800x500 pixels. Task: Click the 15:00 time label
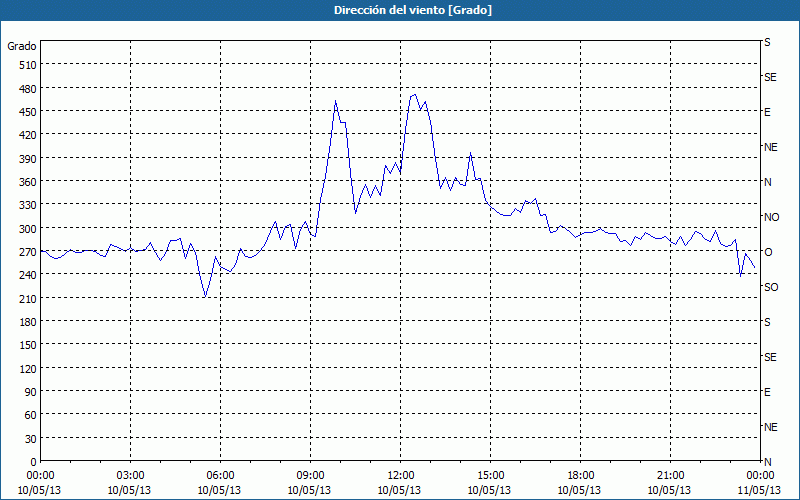click(x=490, y=476)
